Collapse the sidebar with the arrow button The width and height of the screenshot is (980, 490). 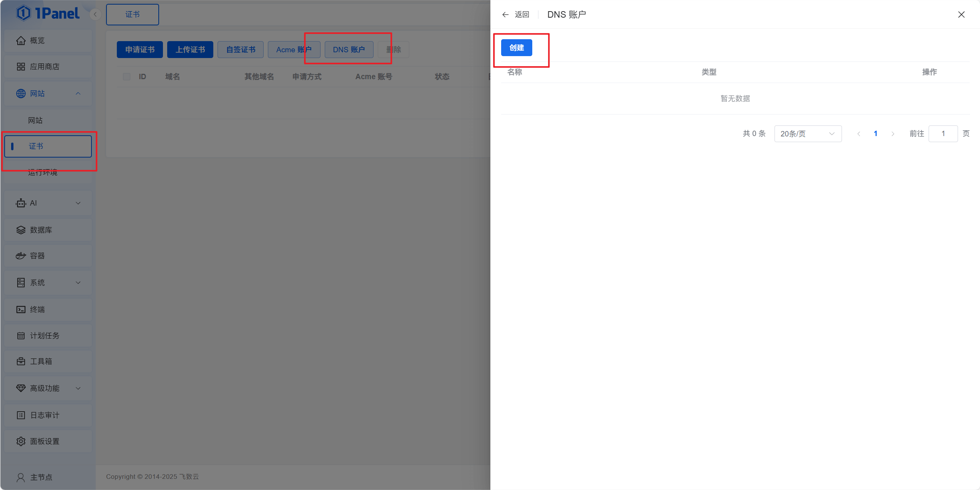(95, 15)
